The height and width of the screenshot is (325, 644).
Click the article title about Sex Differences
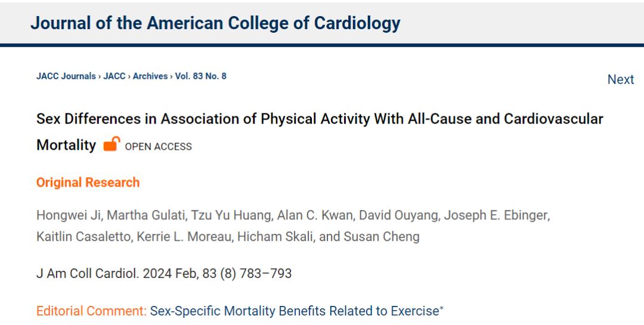(x=320, y=119)
